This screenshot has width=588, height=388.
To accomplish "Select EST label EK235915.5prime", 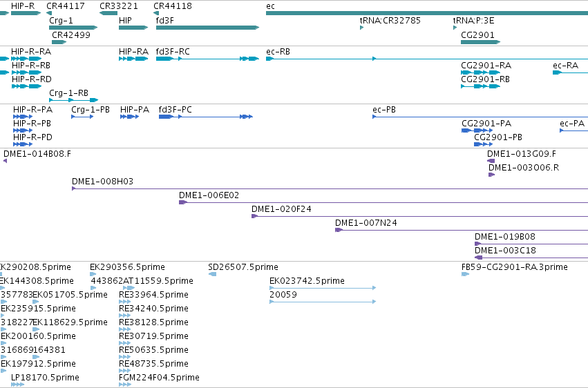I will click(x=38, y=309).
